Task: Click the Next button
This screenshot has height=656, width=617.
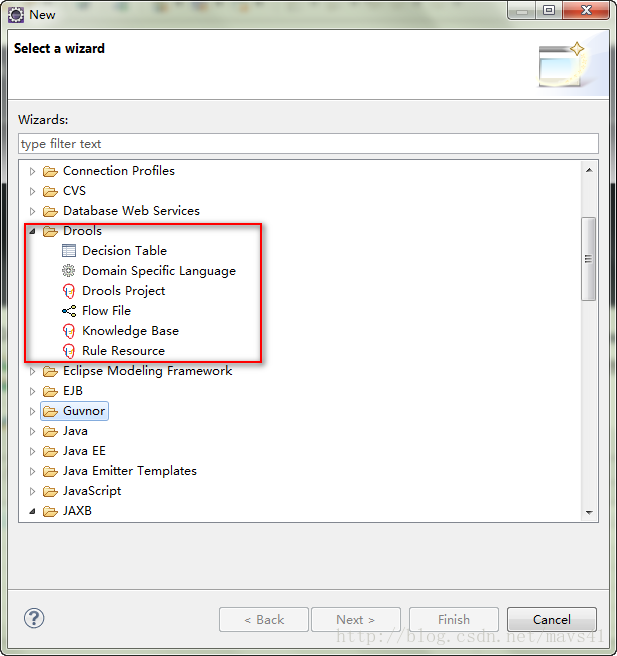Action: (x=355, y=620)
